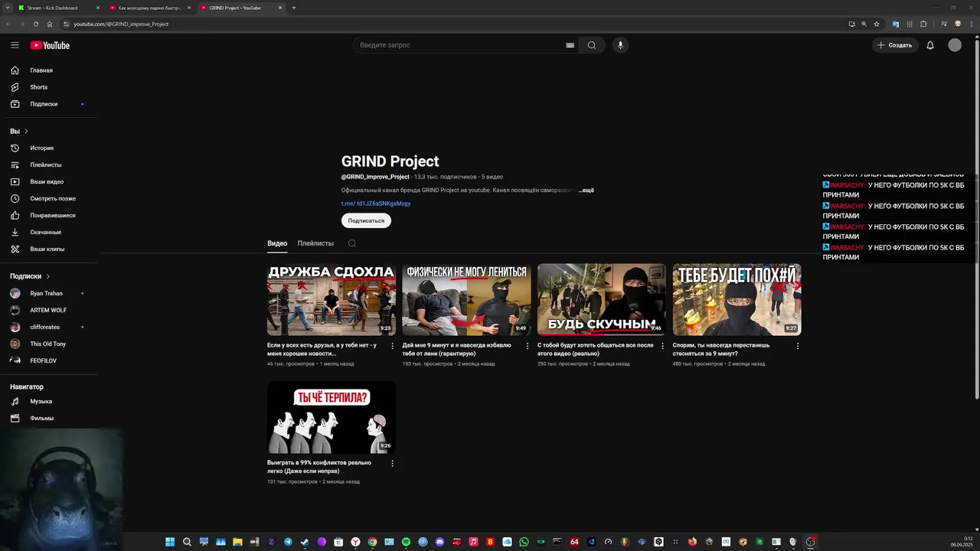
Task: Expand channel description with ...ещё
Action: click(586, 190)
